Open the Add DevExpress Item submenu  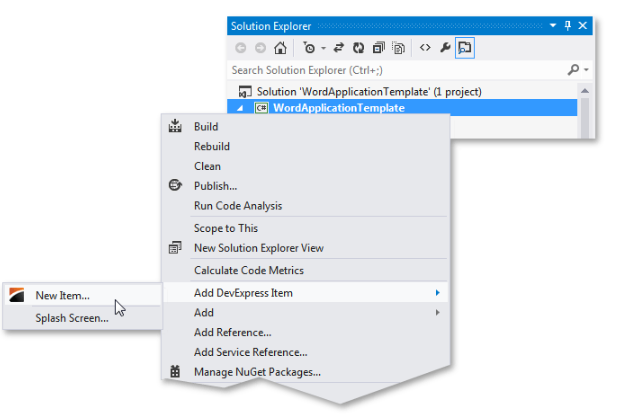click(x=306, y=293)
